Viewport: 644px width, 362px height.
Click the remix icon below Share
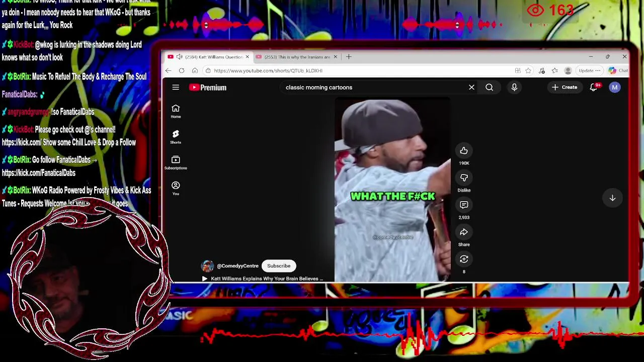pyautogui.click(x=464, y=259)
